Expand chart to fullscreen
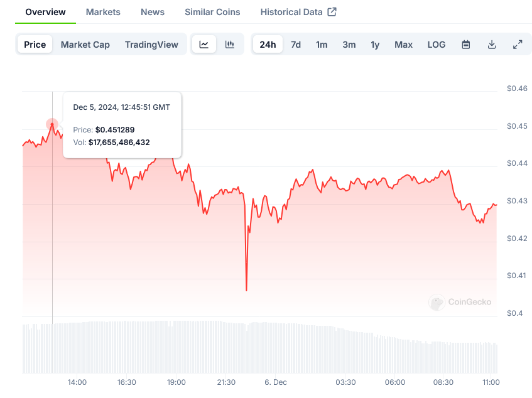The height and width of the screenshot is (398, 532). [x=518, y=45]
